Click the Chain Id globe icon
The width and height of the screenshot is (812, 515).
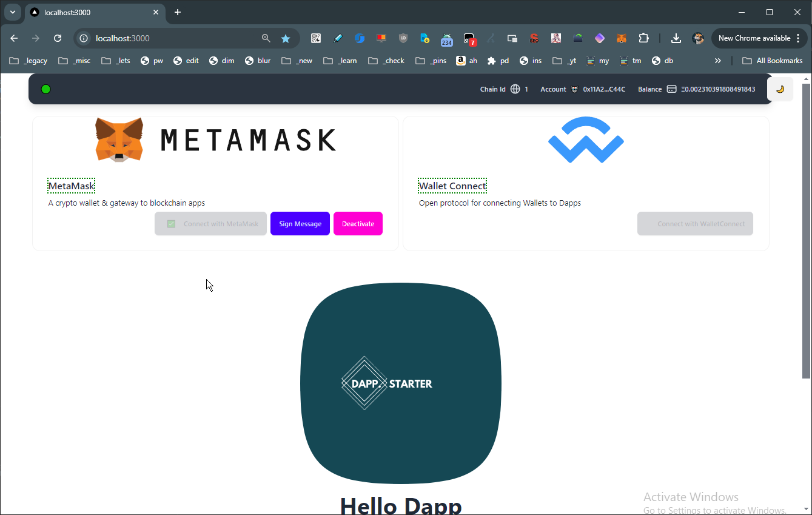515,89
